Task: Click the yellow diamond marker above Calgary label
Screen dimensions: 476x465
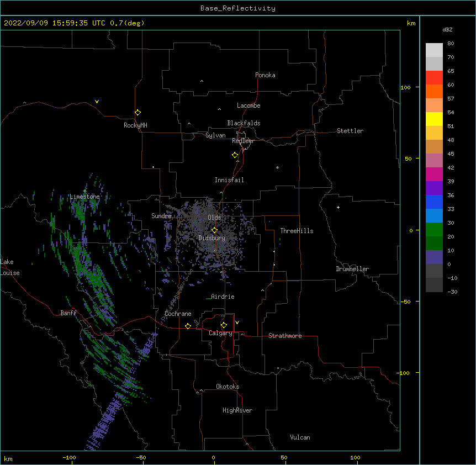Action: click(224, 325)
